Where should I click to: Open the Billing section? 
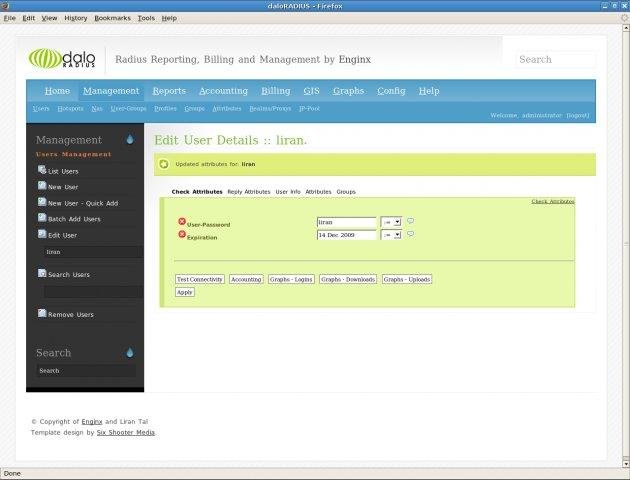click(x=276, y=91)
